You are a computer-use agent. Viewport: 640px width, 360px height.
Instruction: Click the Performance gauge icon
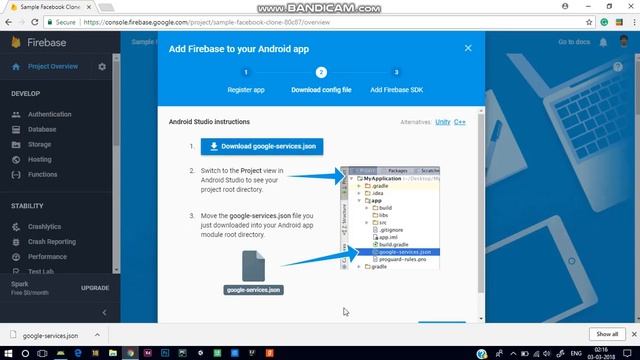(16, 257)
